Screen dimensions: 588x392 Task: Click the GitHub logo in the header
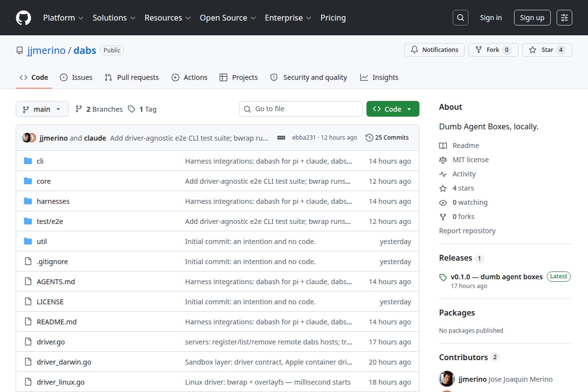(x=24, y=18)
